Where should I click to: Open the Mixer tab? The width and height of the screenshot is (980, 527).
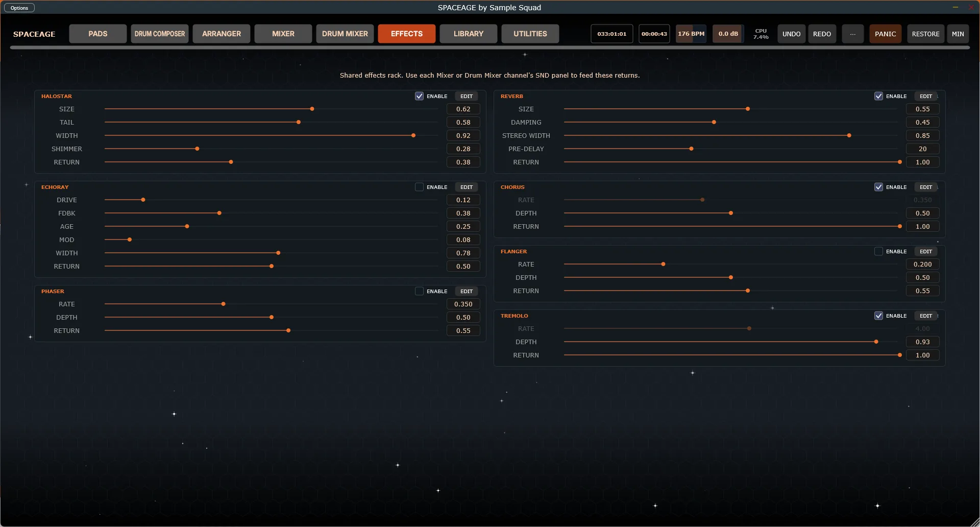click(283, 34)
